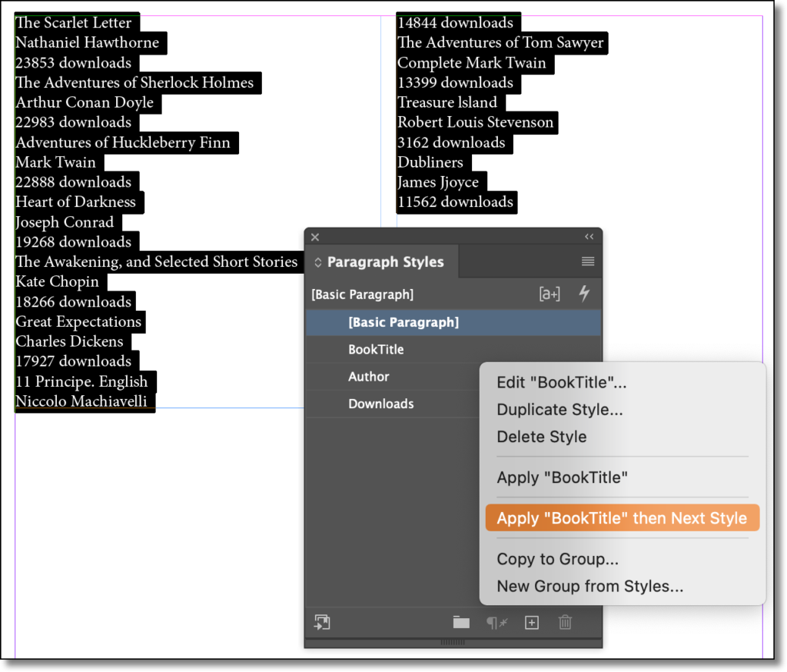
Task: Click the Clear Overrides icon
Action: 497,623
